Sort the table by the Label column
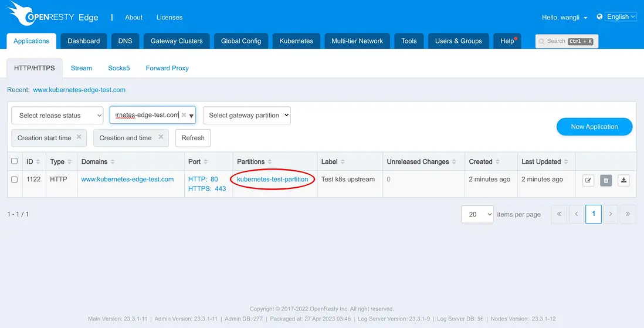The image size is (644, 328). pyautogui.click(x=343, y=162)
